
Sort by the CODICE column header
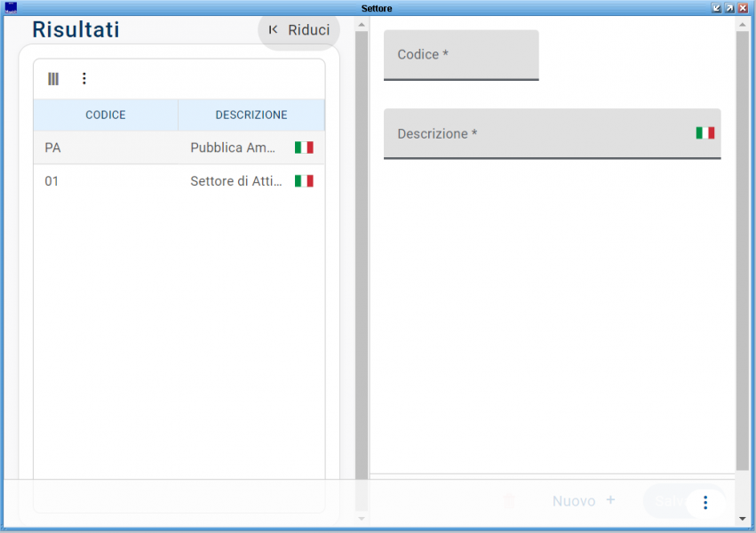[106, 115]
